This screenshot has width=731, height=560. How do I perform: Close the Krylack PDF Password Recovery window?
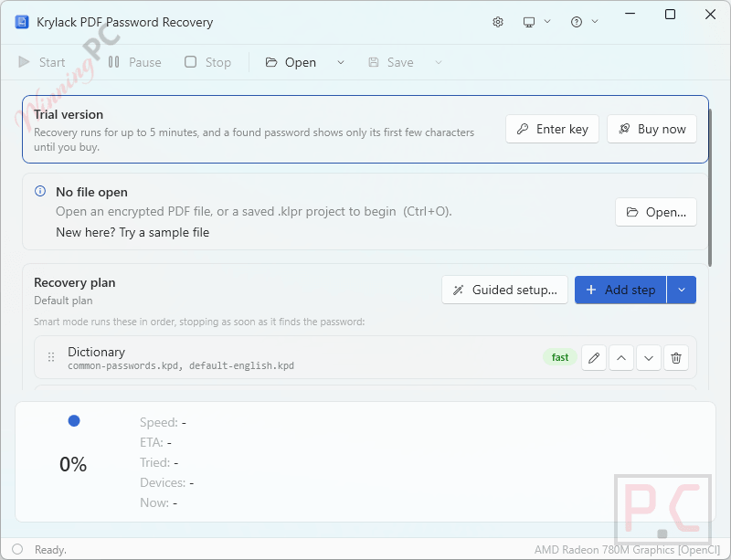point(710,14)
